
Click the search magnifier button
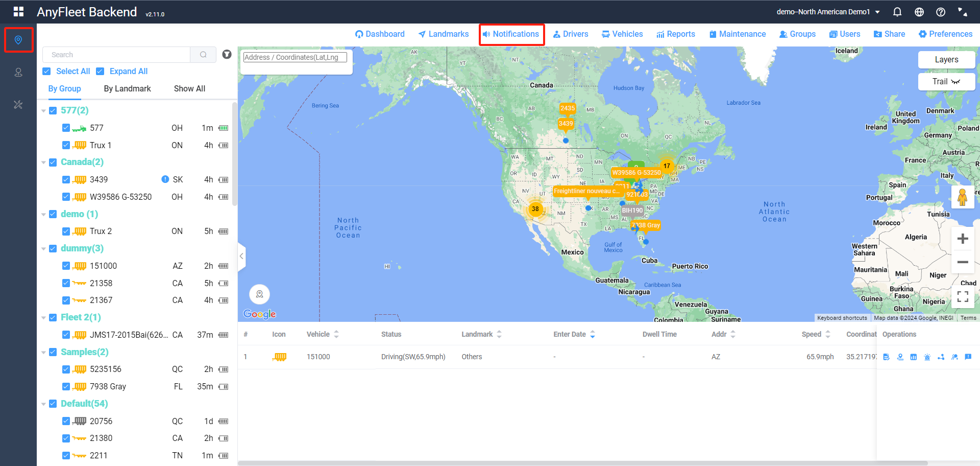pos(203,55)
